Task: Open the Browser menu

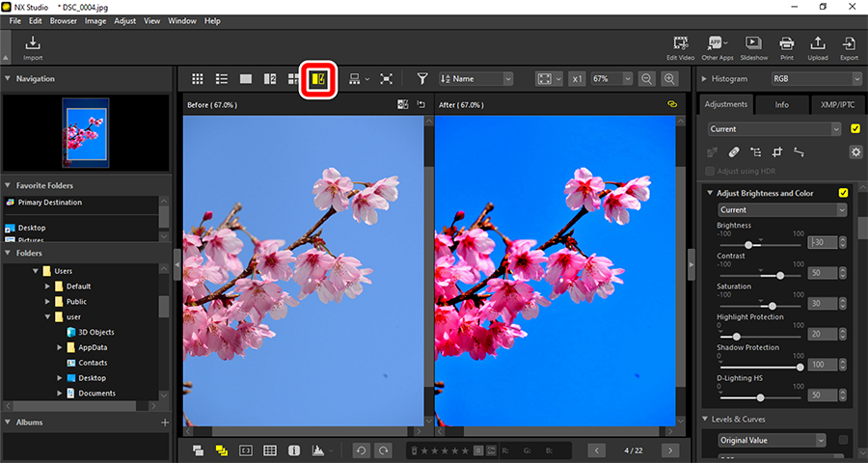Action: [x=63, y=21]
